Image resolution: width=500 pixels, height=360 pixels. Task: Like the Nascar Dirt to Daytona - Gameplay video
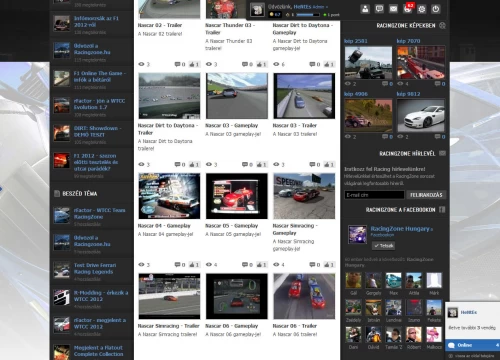pyautogui.click(x=329, y=64)
